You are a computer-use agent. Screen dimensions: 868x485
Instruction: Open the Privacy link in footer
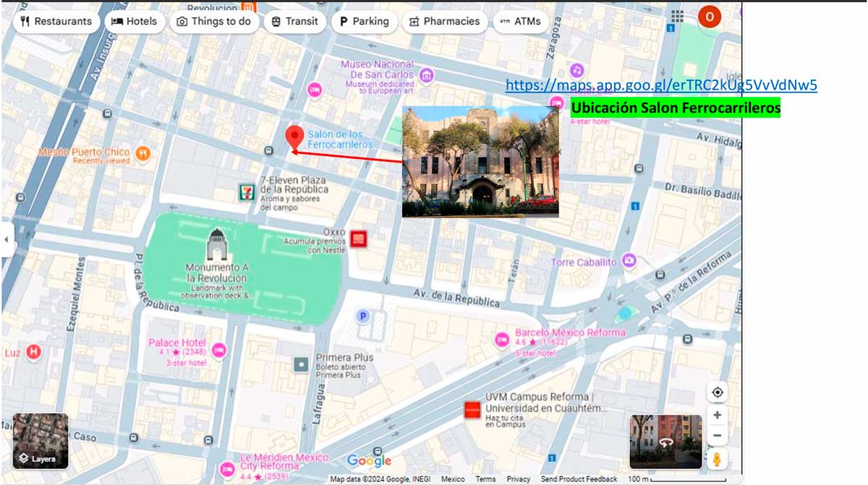point(518,479)
